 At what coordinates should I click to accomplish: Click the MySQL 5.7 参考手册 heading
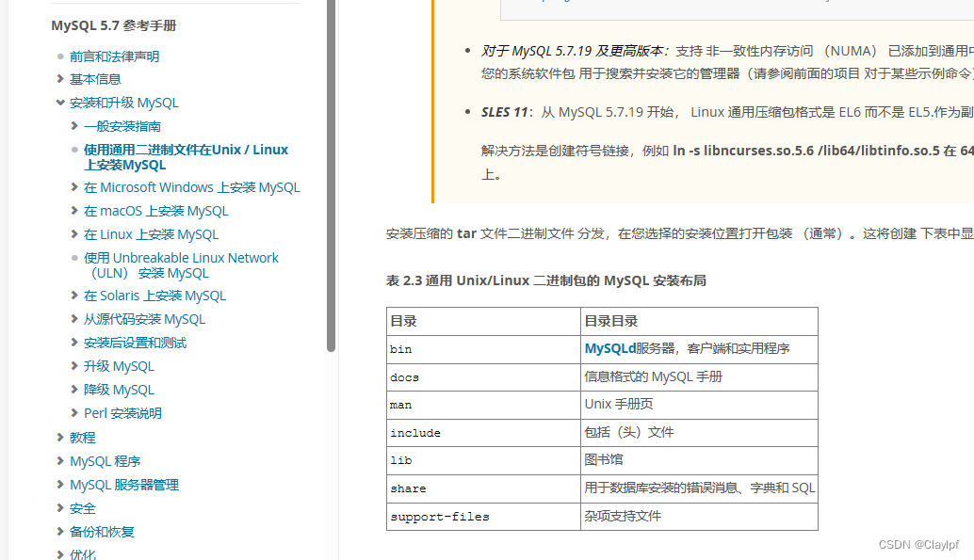114,25
